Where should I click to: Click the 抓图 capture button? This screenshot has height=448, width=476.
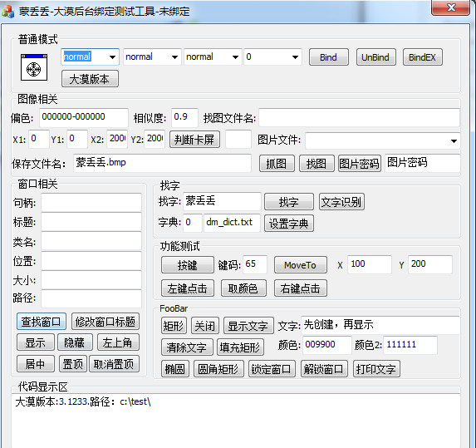pos(277,164)
